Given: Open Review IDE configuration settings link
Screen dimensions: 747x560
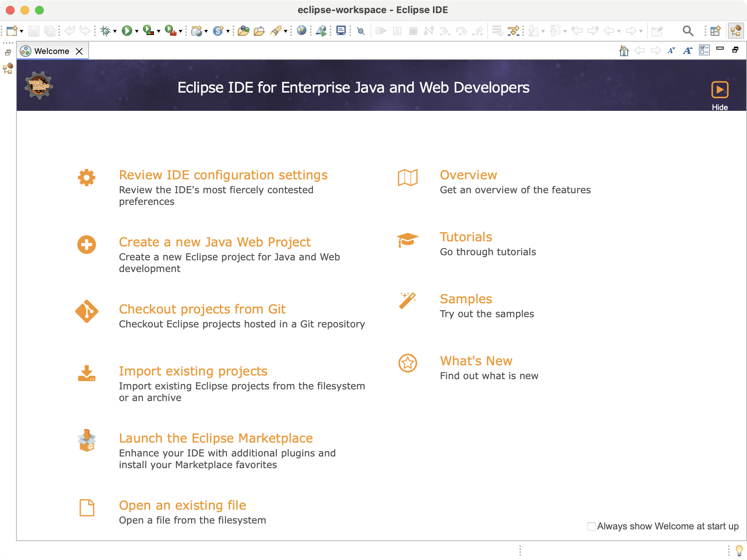Looking at the screenshot, I should click(223, 175).
